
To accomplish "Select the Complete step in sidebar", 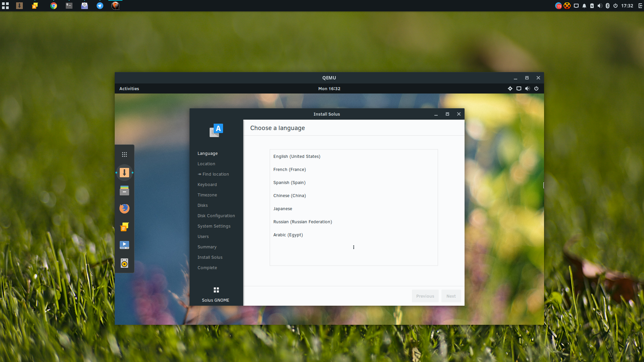I will point(207,268).
